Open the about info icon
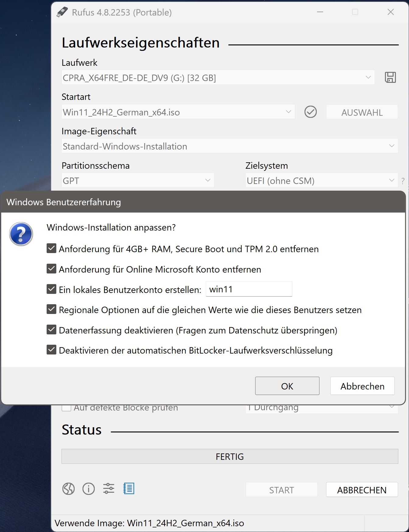This screenshot has width=409, height=532. point(89,489)
